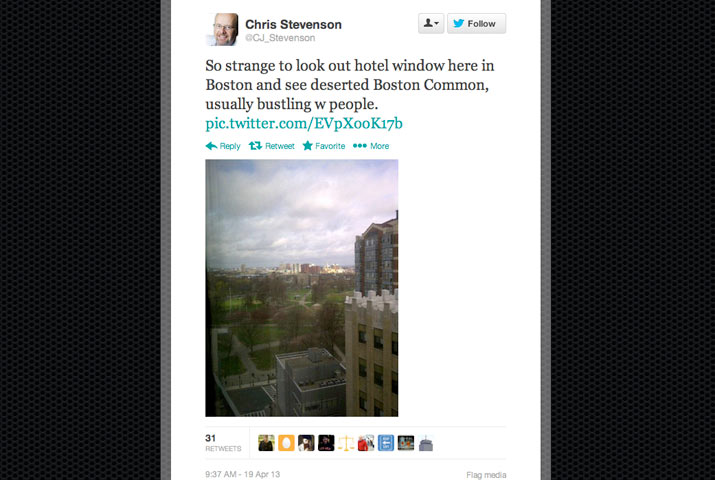
Task: Open first retweeter's avatar
Action: (x=266, y=443)
